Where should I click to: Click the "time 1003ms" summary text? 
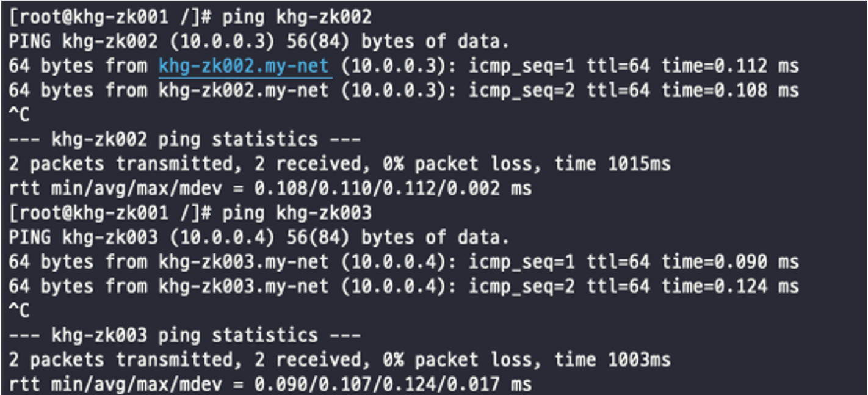pyautogui.click(x=612, y=360)
